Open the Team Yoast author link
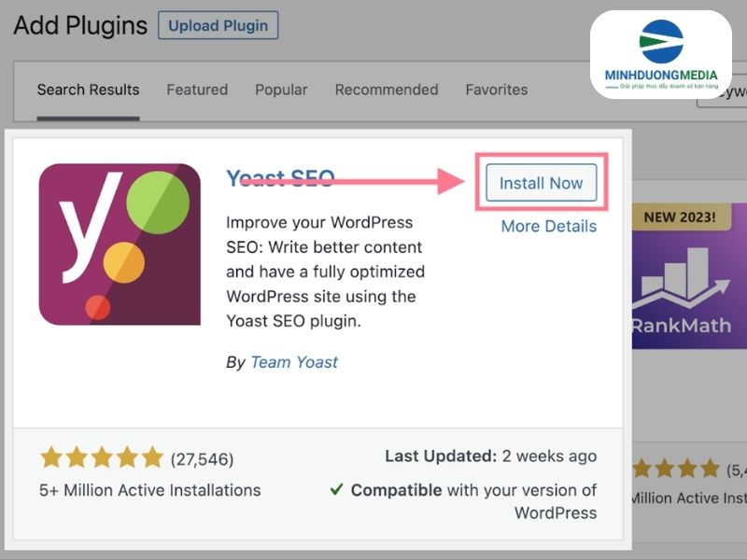The image size is (747, 560). click(294, 362)
